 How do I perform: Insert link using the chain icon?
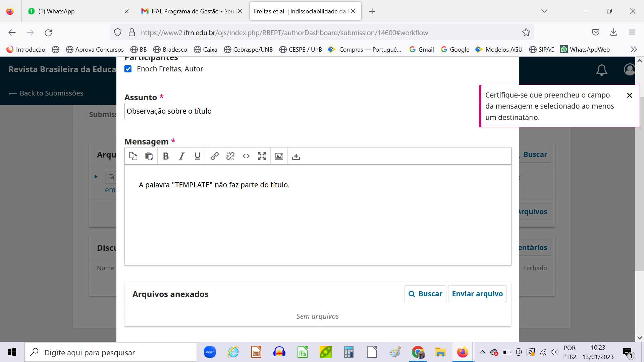[215, 156]
